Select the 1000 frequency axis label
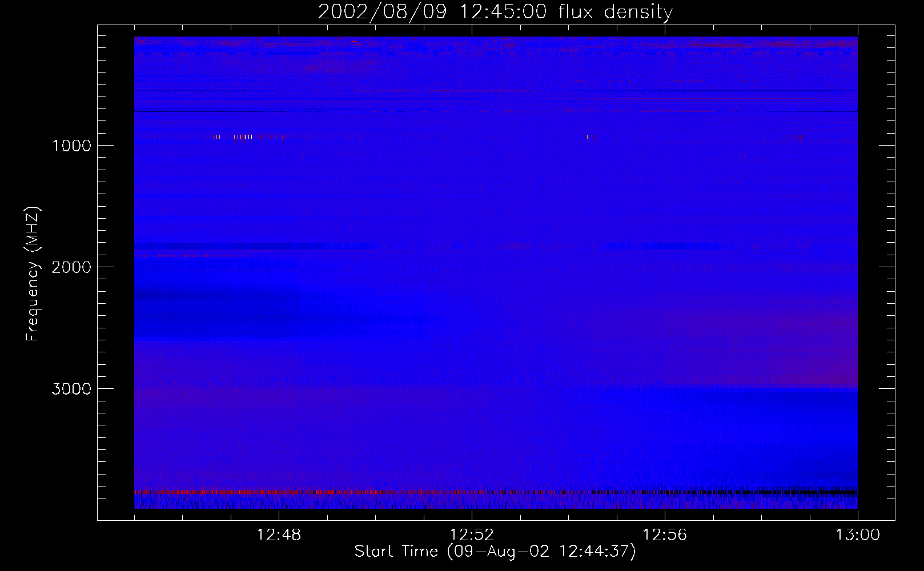 (x=71, y=146)
